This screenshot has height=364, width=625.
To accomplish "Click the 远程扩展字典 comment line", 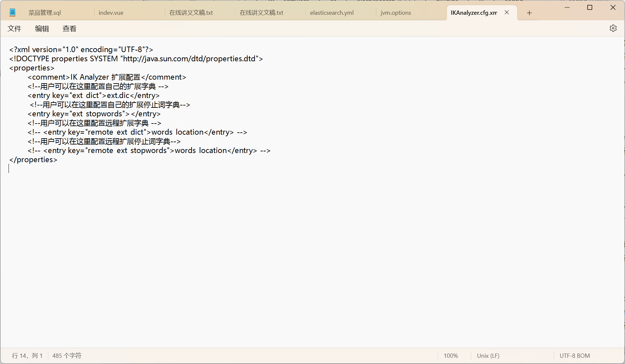I will tap(94, 123).
